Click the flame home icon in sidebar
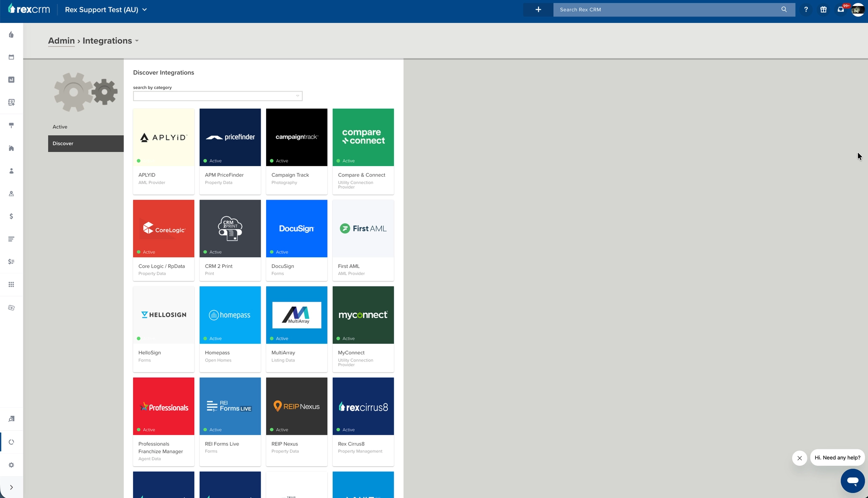The image size is (868, 498). 11,35
